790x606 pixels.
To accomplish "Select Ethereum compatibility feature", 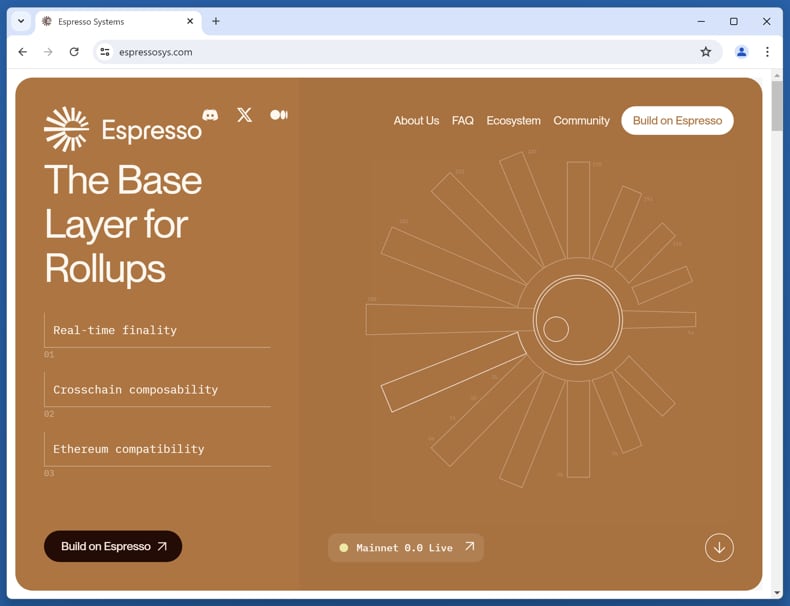I will pyautogui.click(x=157, y=449).
